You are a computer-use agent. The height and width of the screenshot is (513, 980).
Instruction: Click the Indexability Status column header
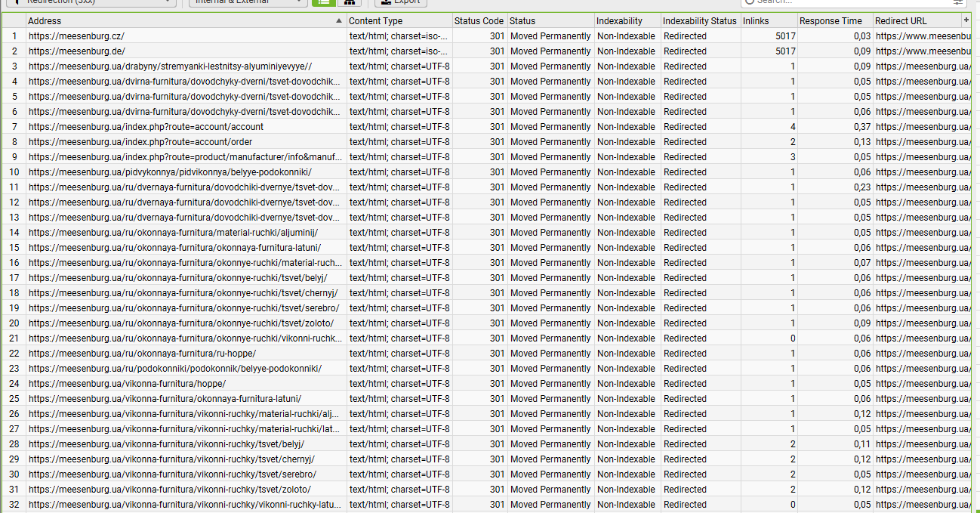coord(700,20)
